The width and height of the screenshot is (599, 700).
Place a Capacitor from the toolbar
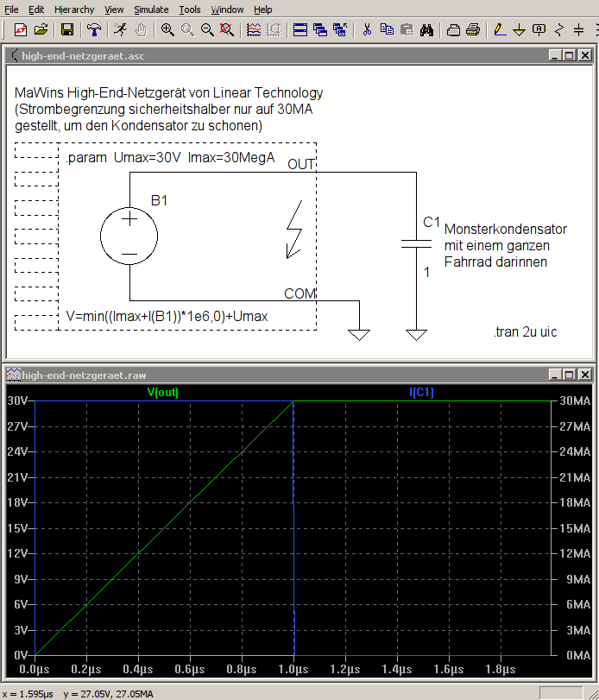click(x=579, y=30)
